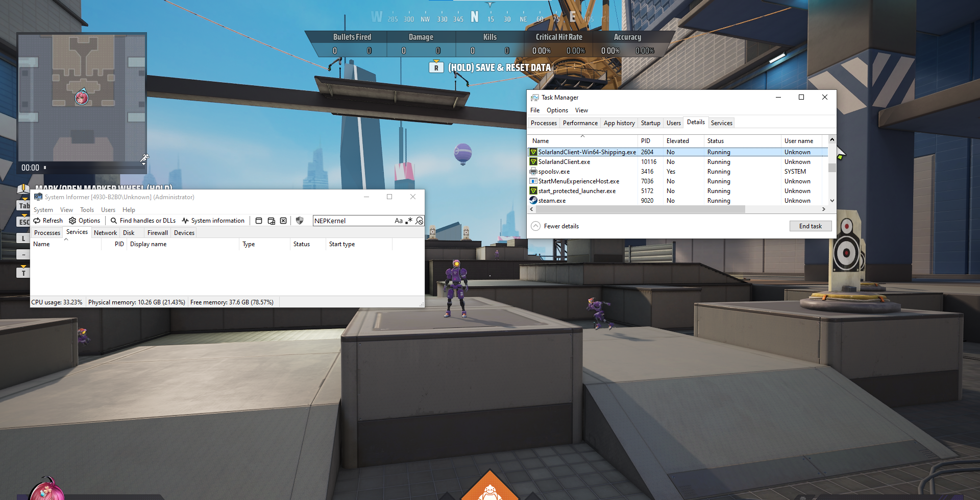980x500 pixels.
Task: Click the shield icon in the toolbar
Action: click(x=300, y=221)
